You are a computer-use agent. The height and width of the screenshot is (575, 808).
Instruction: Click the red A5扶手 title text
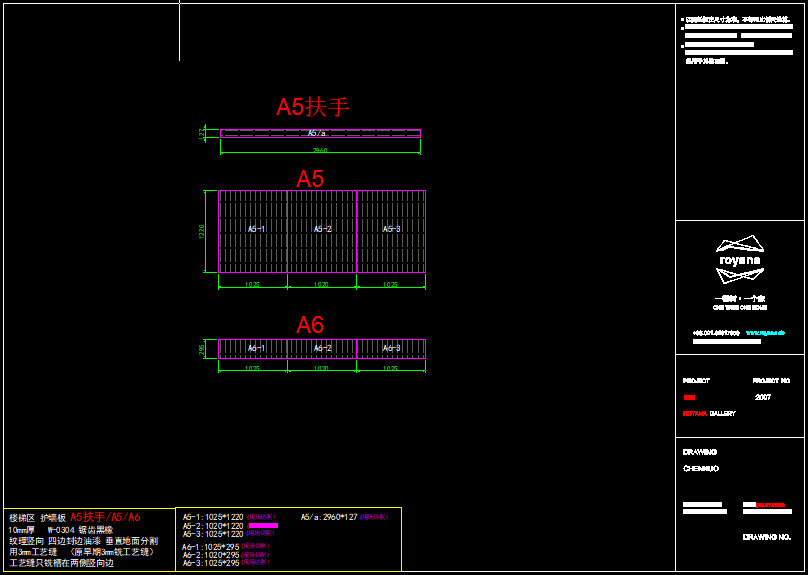tap(313, 107)
